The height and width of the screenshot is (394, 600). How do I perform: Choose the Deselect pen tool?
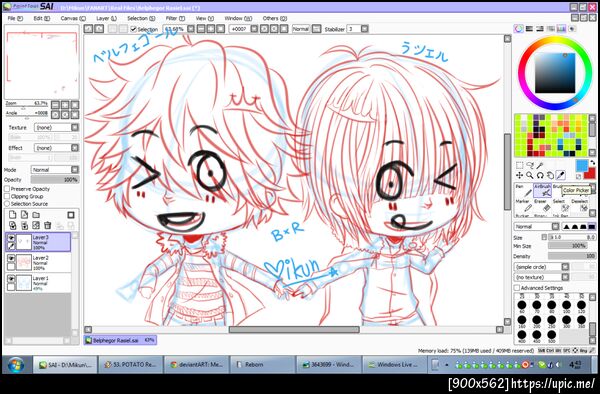click(x=579, y=205)
